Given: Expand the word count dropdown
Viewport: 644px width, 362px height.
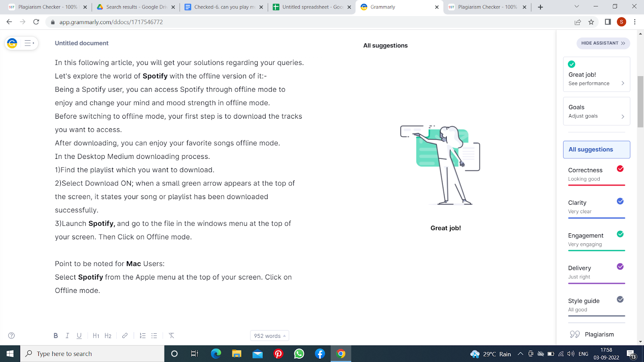Looking at the screenshot, I should 270,336.
